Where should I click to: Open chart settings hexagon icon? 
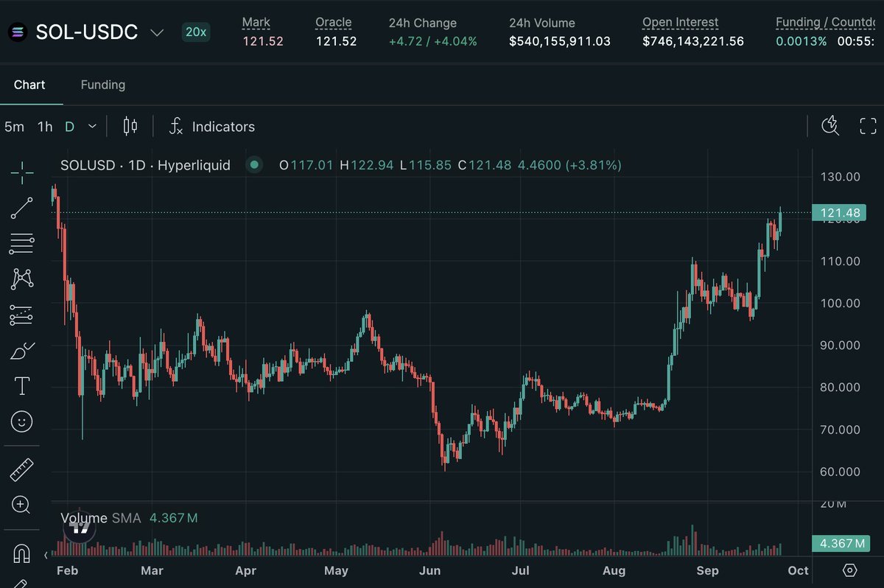850,570
